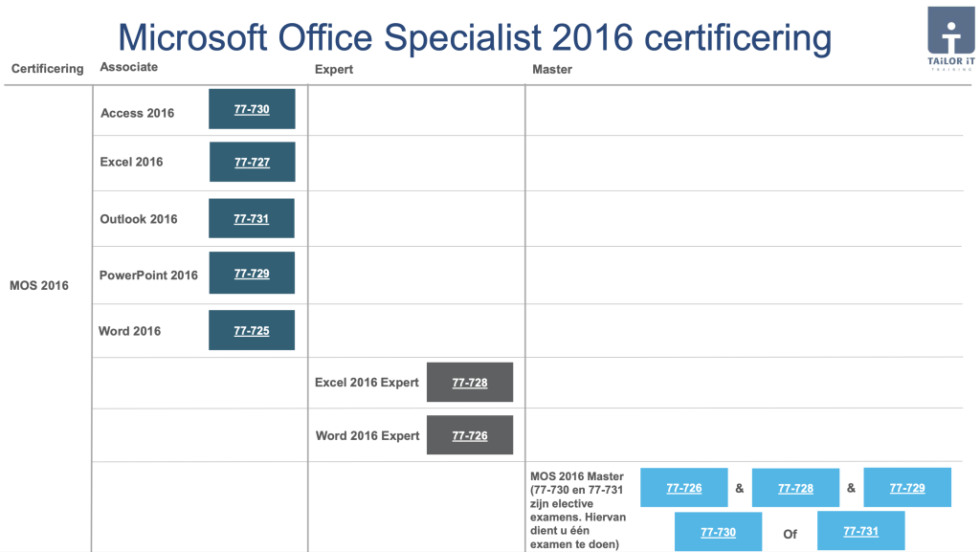The height and width of the screenshot is (552, 980).
Task: Click the light-blue Master link 77-726
Action: tap(683, 488)
